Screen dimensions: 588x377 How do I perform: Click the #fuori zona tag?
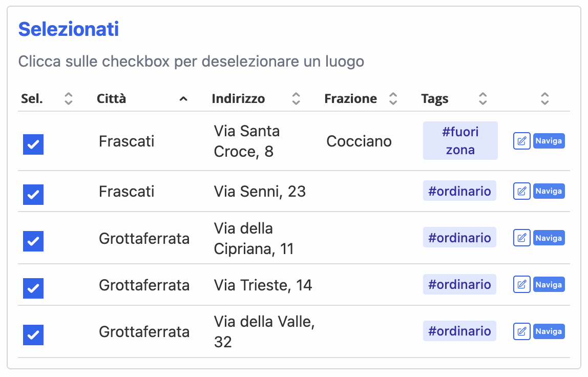tap(460, 141)
